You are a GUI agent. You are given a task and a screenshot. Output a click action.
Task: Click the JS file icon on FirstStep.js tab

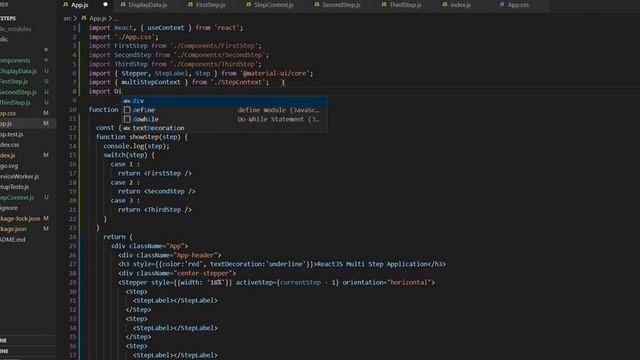[x=190, y=4]
